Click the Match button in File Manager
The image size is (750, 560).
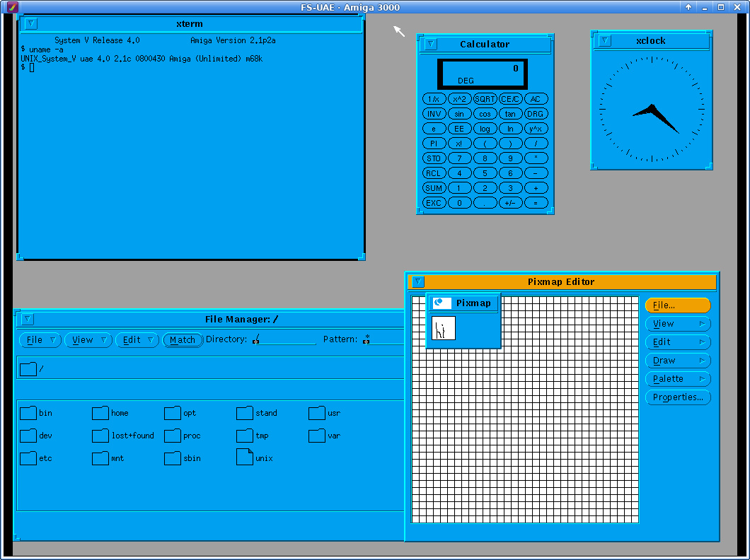click(x=183, y=339)
